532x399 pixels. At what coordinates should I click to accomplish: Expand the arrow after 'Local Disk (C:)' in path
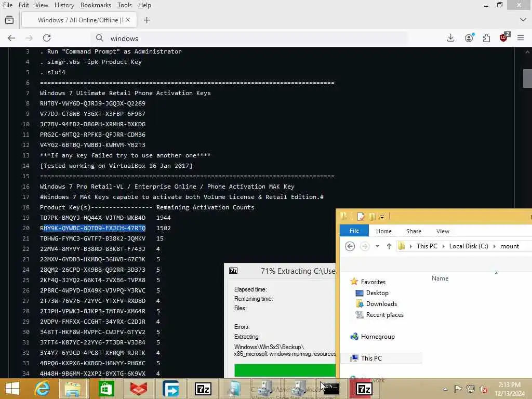coord(494,246)
